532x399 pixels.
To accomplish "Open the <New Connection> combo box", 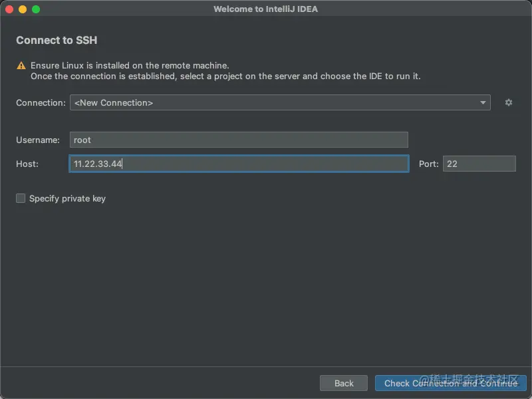I will tap(280, 102).
